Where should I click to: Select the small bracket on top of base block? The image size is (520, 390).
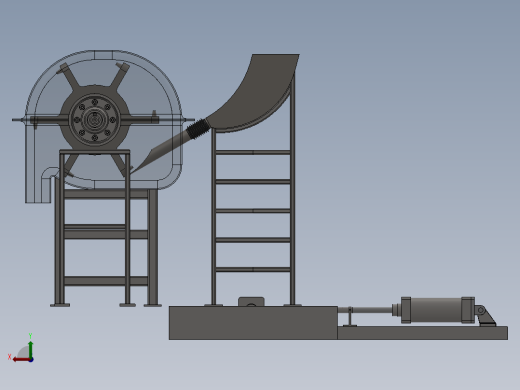click(251, 302)
